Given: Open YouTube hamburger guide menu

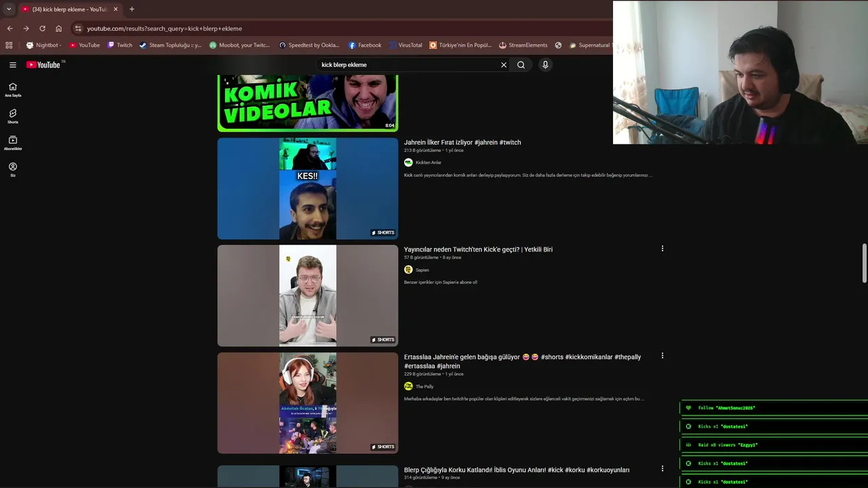Looking at the screenshot, I should [x=13, y=64].
